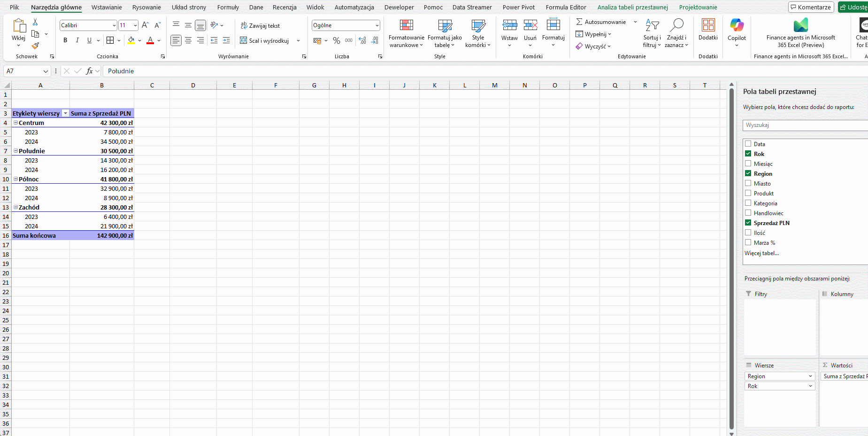Apply bold formatting with the B icon

pyautogui.click(x=65, y=40)
